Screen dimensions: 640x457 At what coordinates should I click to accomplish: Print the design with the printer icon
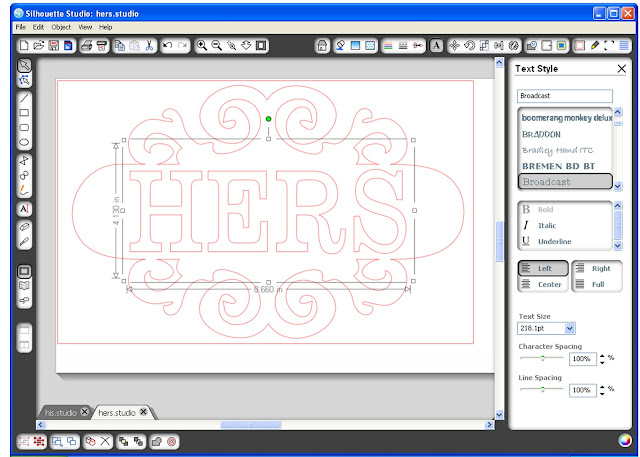87,45
